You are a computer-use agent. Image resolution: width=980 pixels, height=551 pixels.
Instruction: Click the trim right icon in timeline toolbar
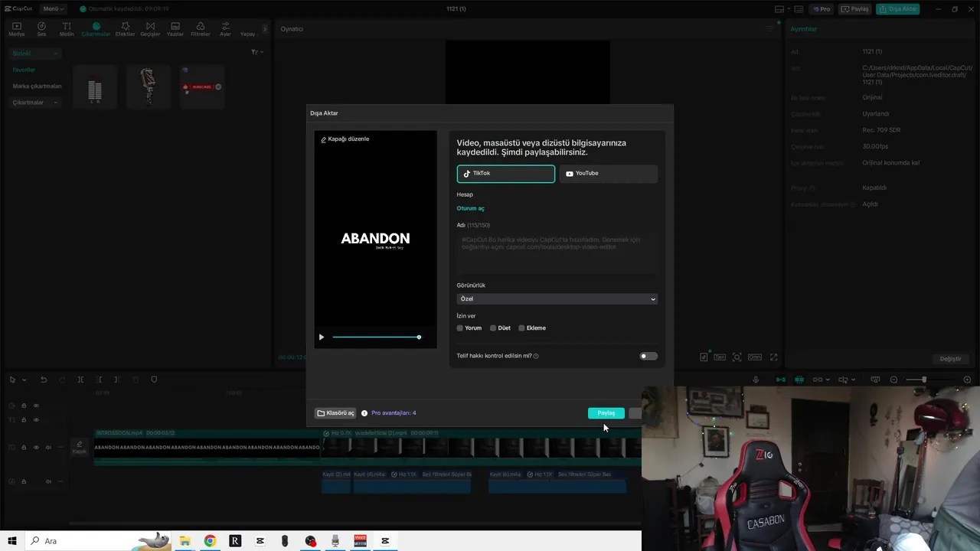click(116, 380)
